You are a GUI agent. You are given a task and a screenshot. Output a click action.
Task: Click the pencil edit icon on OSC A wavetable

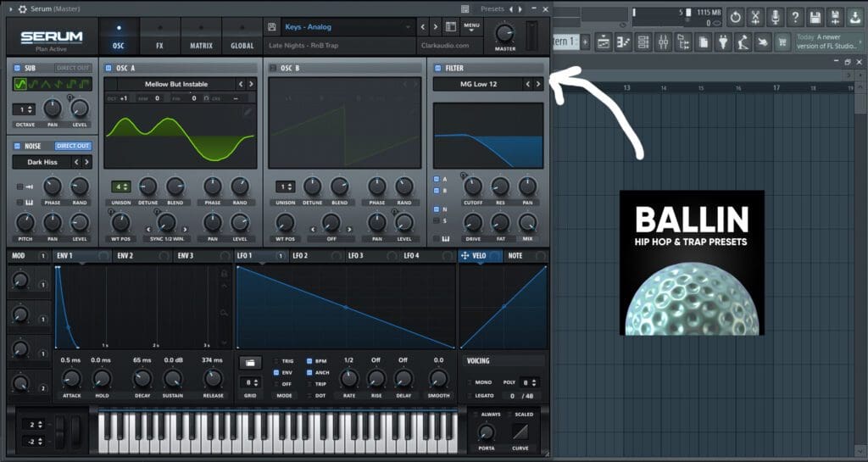[x=248, y=112]
